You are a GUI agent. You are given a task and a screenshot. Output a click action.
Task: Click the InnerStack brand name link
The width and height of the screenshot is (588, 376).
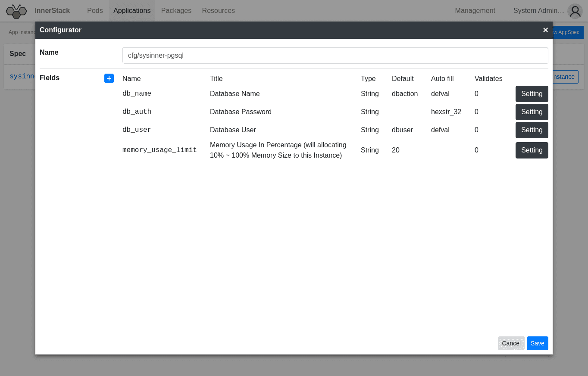pos(52,11)
